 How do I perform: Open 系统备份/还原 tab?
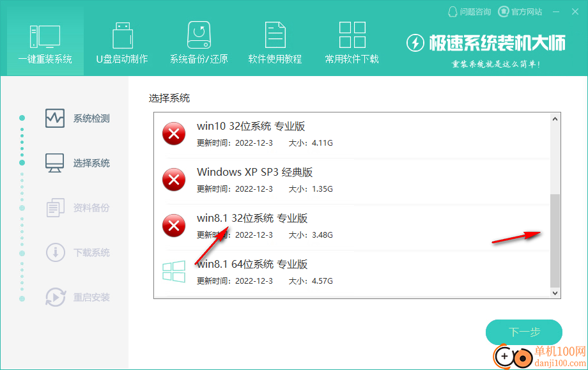[x=199, y=42]
